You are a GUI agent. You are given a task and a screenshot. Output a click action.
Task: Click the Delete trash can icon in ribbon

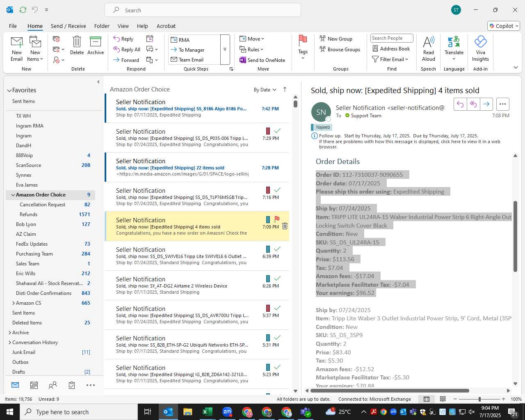[x=77, y=41]
